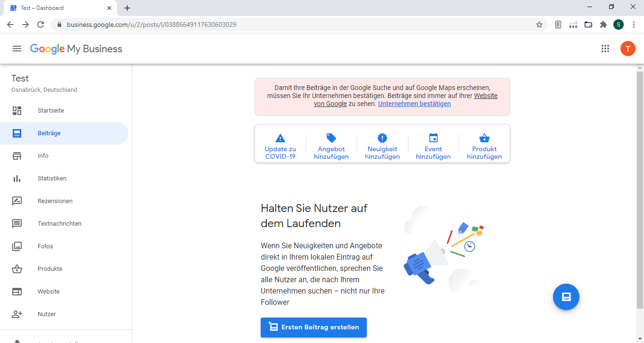Open a new browser tab
Image resolution: width=644 pixels, height=343 pixels.
127,8
